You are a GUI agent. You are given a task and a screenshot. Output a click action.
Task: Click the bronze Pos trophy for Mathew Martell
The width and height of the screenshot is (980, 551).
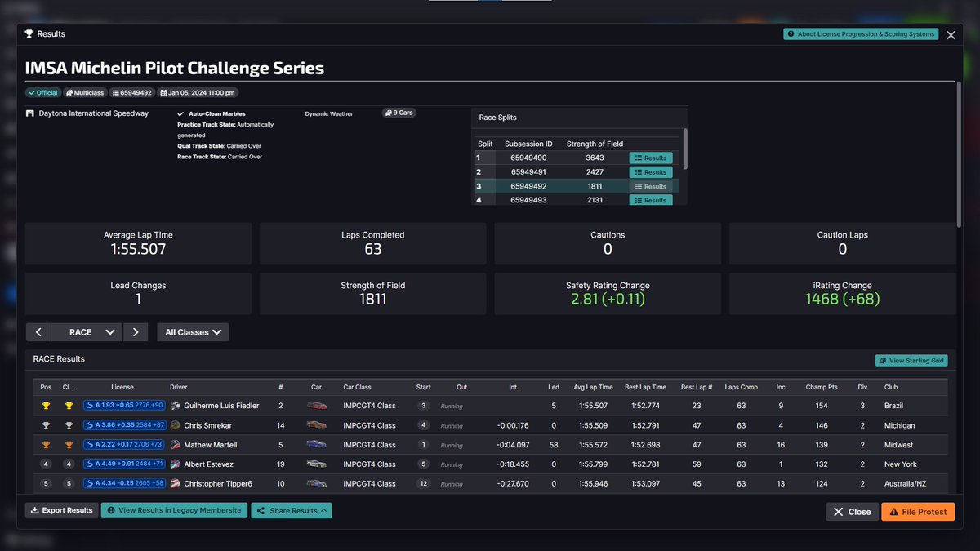tap(47, 445)
